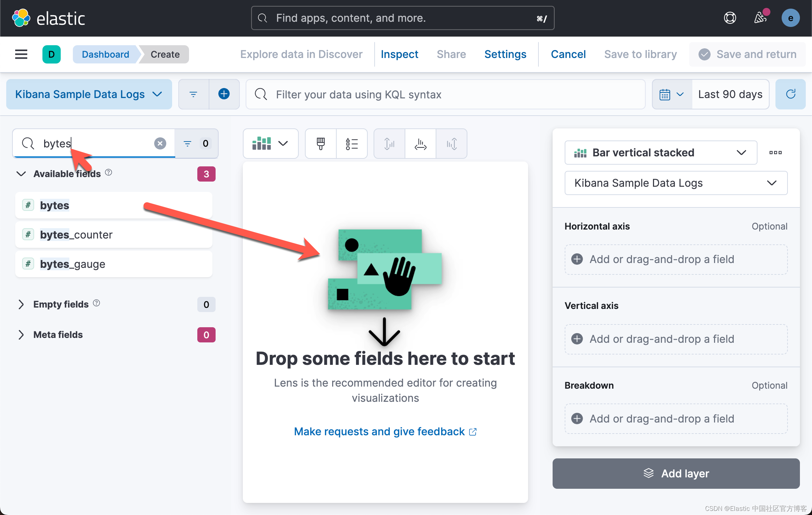Open the saved filter menu icon
Screen dimensions: 812x515
[x=194, y=94]
